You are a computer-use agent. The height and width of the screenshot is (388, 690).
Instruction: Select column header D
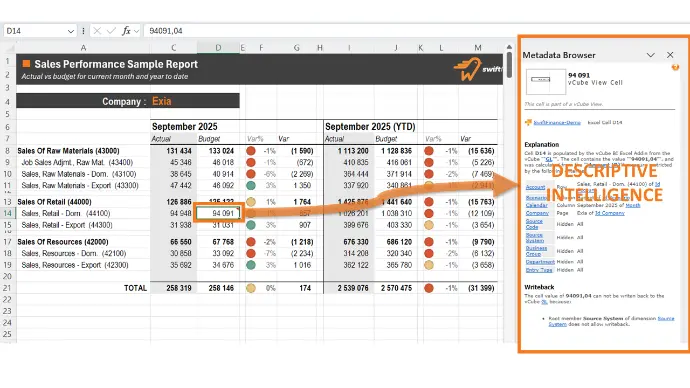pos(218,48)
